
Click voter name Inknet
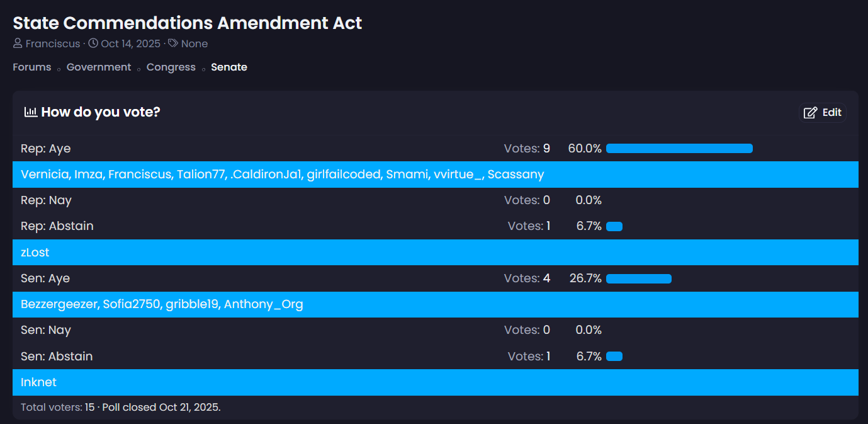click(x=39, y=382)
